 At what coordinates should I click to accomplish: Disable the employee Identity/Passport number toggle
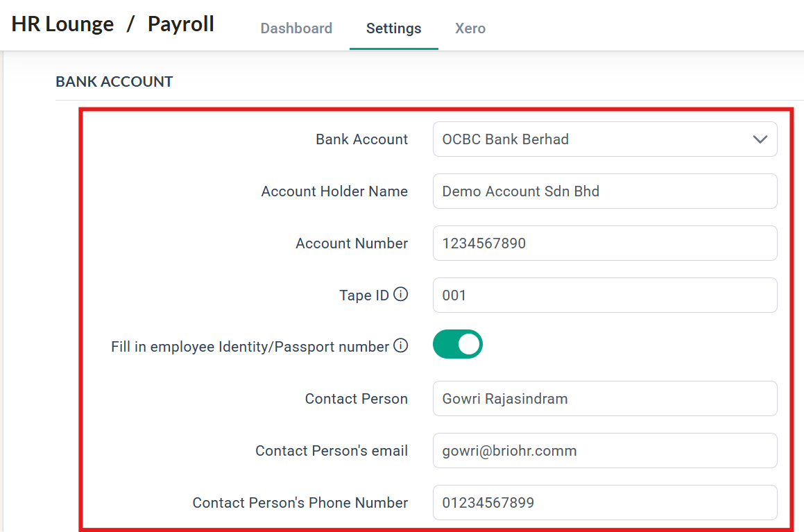pyautogui.click(x=457, y=344)
